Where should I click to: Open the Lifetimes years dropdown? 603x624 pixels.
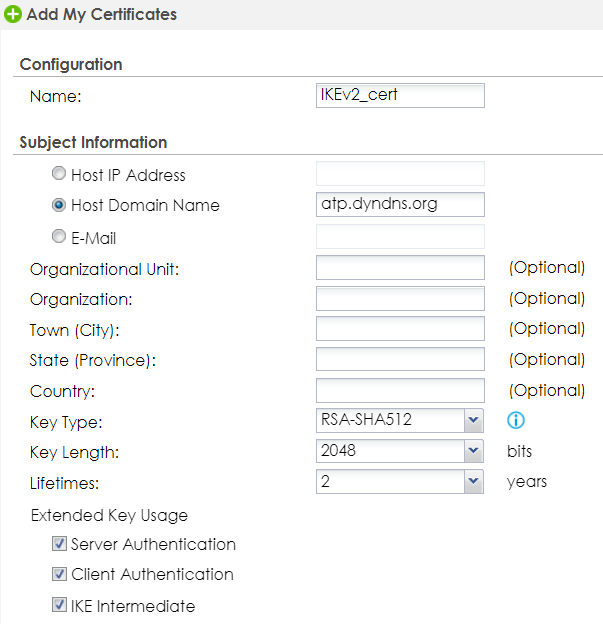click(x=473, y=482)
